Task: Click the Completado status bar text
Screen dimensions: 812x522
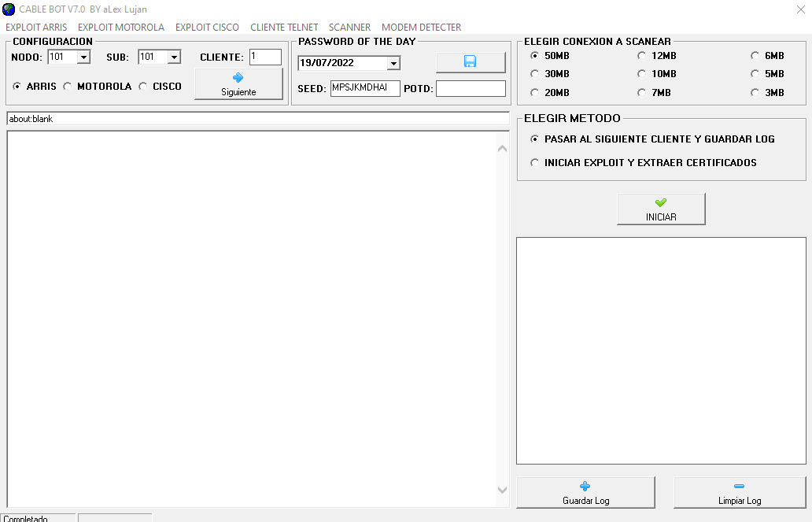Action: point(26,518)
